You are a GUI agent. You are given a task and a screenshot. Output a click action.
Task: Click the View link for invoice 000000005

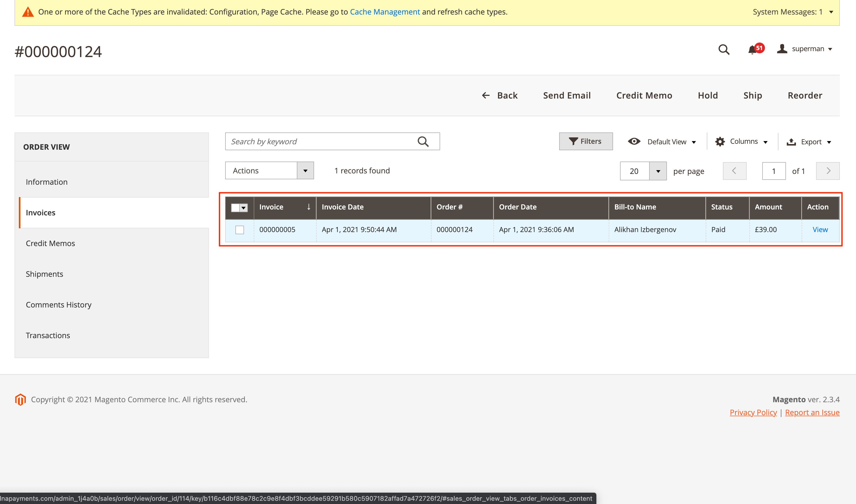(820, 229)
